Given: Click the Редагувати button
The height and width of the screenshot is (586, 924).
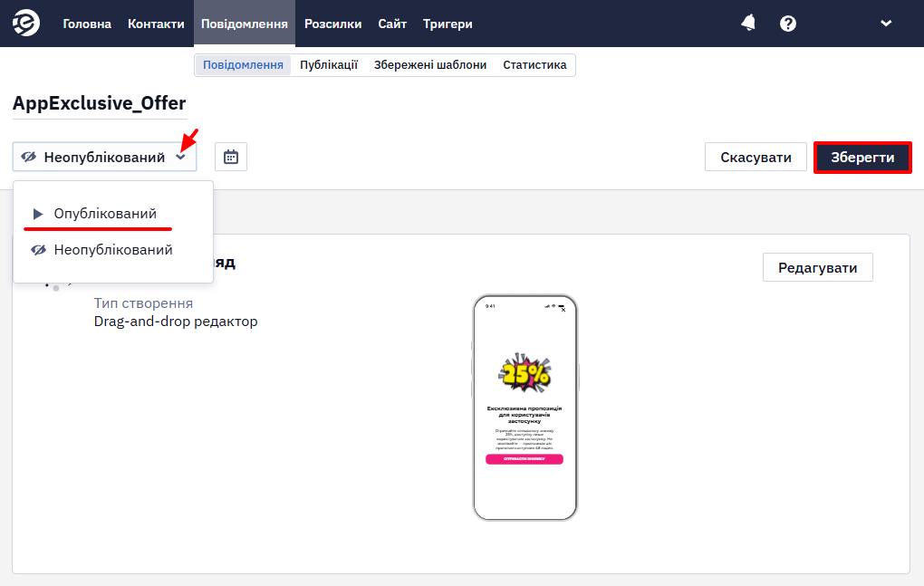Looking at the screenshot, I should pos(818,267).
